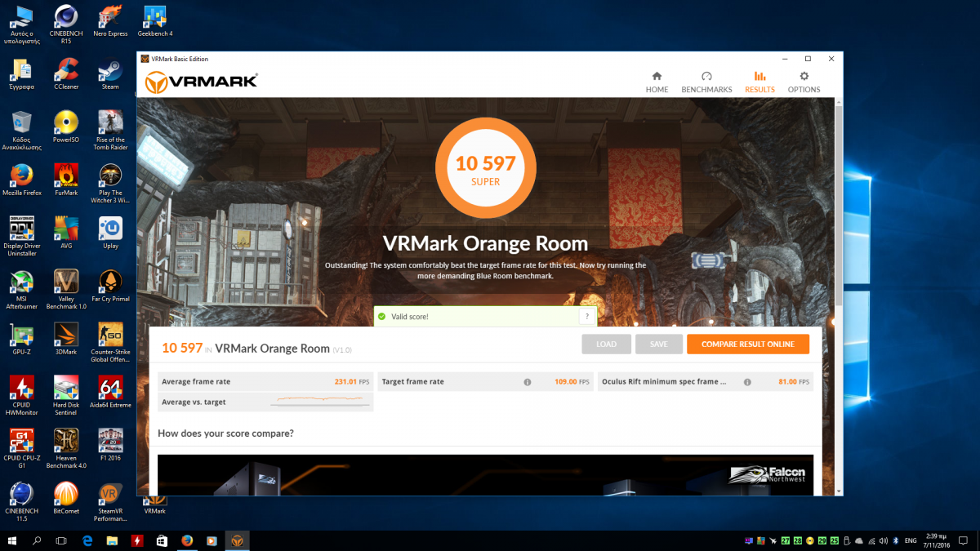Select the Recycle Bin desktop icon

[x=22, y=131]
